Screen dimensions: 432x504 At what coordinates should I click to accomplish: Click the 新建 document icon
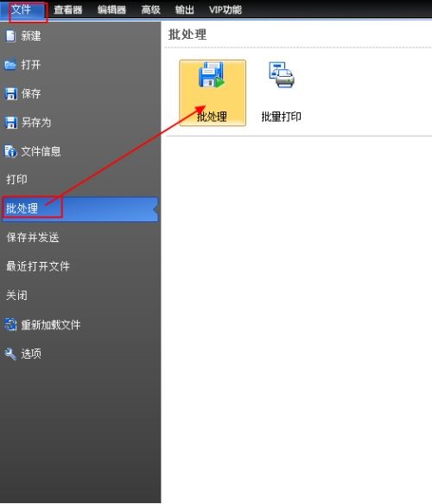10,35
